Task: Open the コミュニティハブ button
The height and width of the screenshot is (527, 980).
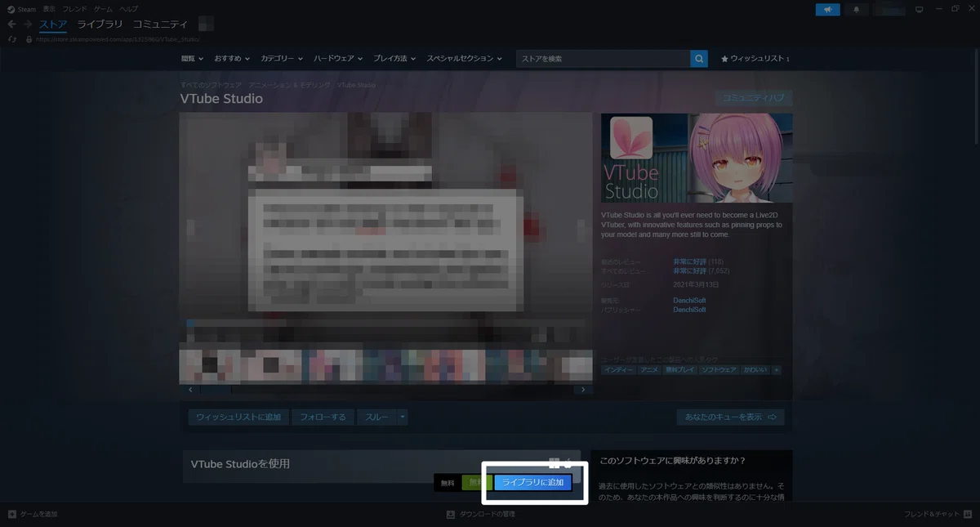Action: point(753,98)
